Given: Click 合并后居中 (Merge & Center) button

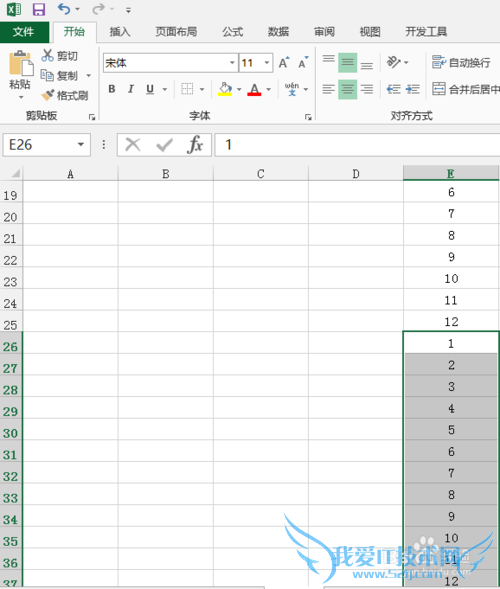Looking at the screenshot, I should tap(466, 89).
